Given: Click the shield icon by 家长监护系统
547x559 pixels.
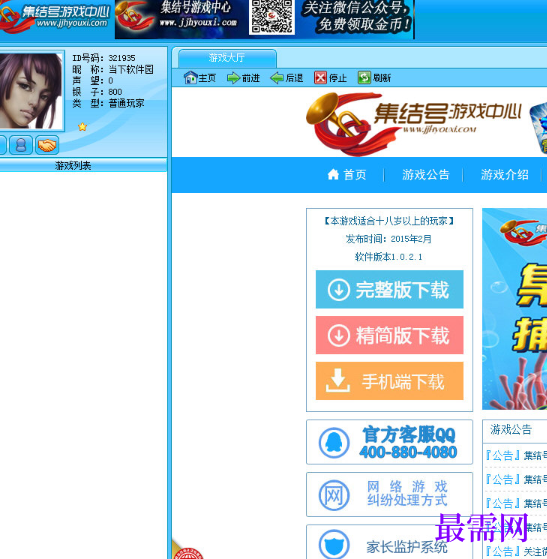Looking at the screenshot, I should [334, 545].
